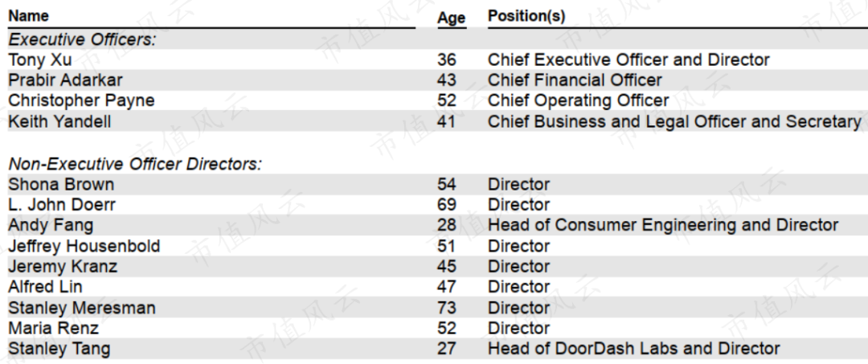The height and width of the screenshot is (364, 868).
Task: Click Non-Executive Officer Directors heading
Action: [135, 164]
